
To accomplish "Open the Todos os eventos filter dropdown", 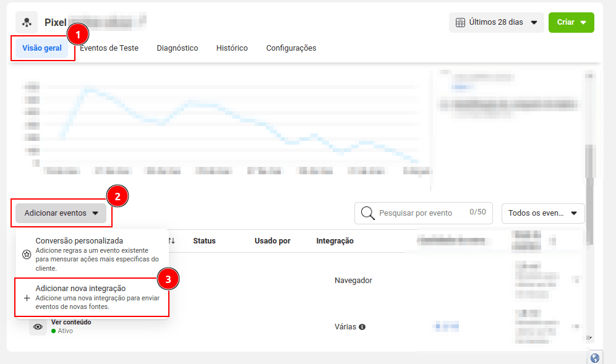I will pos(542,213).
